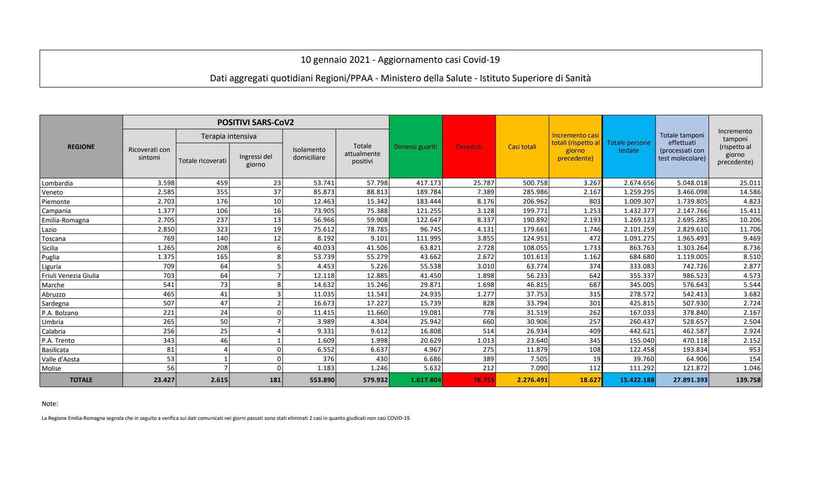Click the document title with 10 gennaio 2021
Screen dimensions: 821x504
pos(400,60)
